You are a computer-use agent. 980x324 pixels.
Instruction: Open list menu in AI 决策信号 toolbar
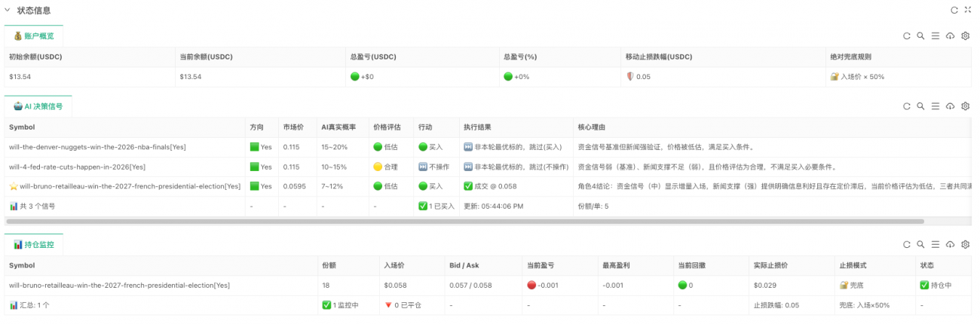coord(935,106)
